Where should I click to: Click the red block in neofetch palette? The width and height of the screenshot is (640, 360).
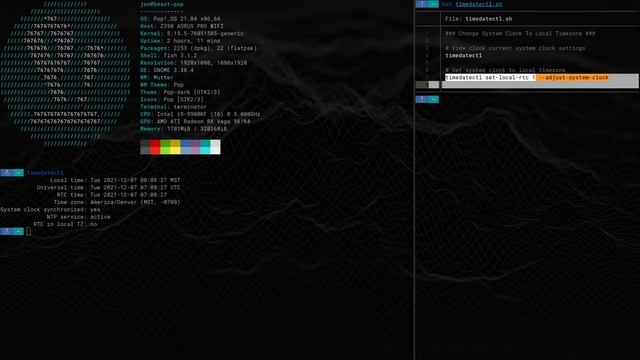(x=155, y=147)
